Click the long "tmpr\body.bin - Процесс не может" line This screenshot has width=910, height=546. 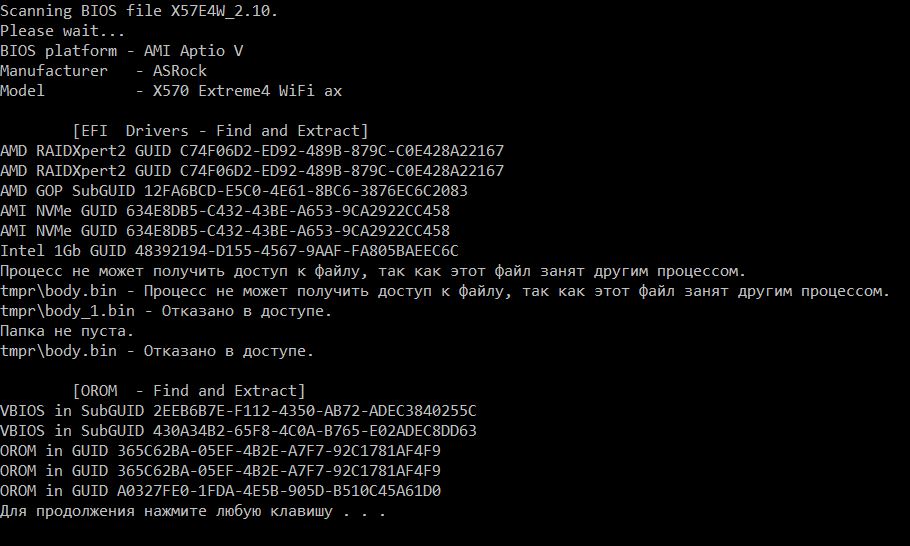(x=445, y=291)
